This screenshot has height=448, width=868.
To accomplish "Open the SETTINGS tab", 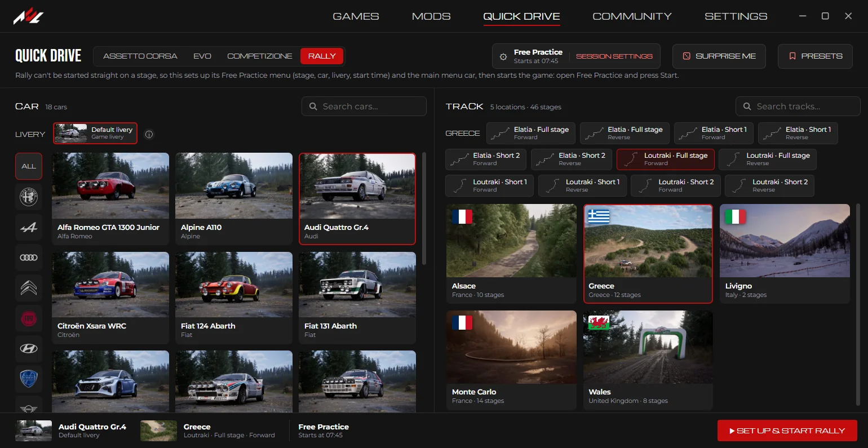I will (x=736, y=16).
